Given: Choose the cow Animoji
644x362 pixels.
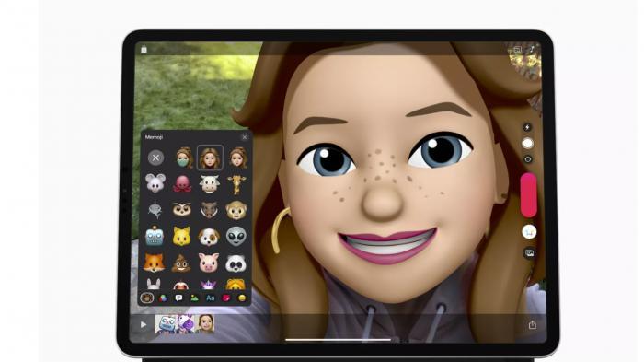Looking at the screenshot, I should coord(210,183).
